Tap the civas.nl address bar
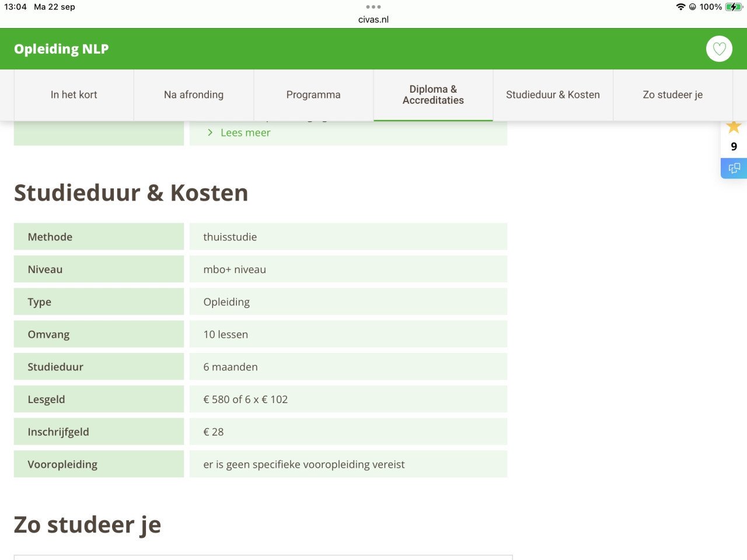Viewport: 747px width, 560px height. point(373,19)
